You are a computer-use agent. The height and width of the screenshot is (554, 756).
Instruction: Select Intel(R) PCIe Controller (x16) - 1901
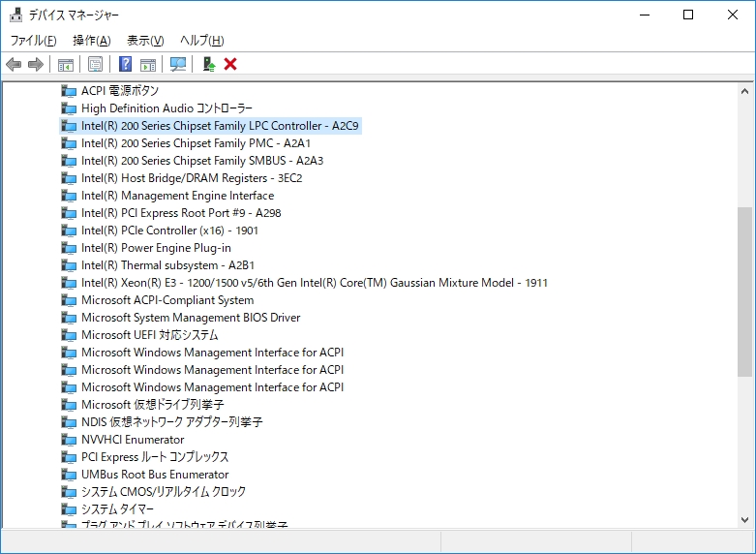(x=169, y=231)
